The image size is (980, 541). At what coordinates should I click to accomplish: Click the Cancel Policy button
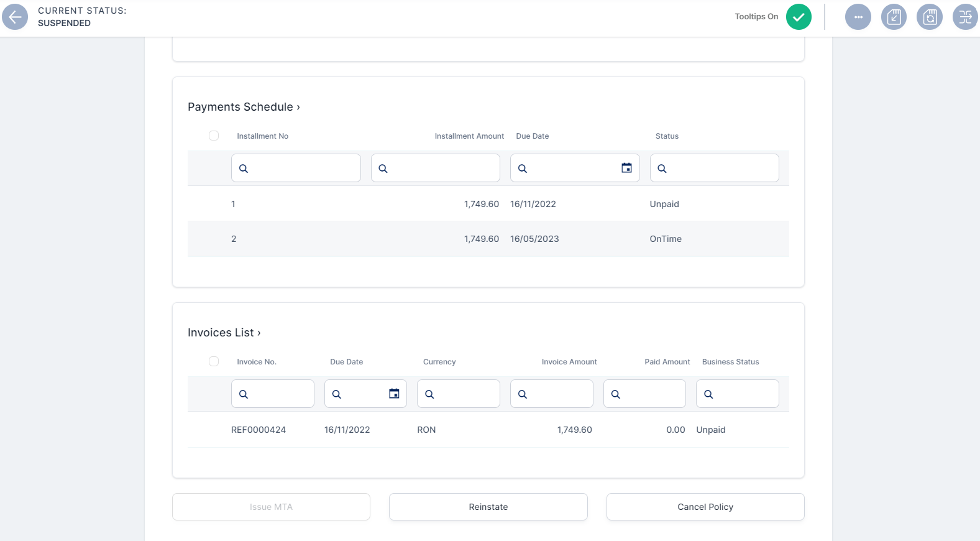pyautogui.click(x=705, y=507)
